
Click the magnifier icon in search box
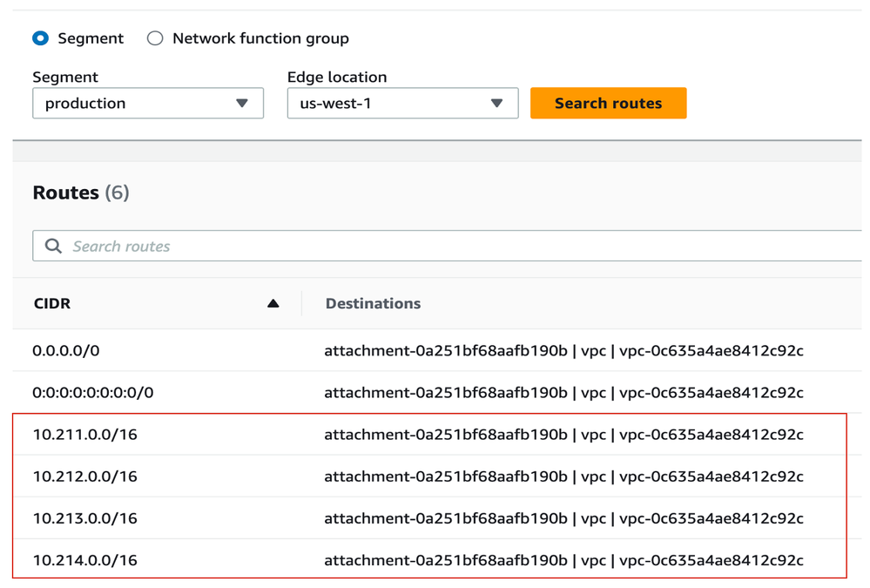click(53, 247)
